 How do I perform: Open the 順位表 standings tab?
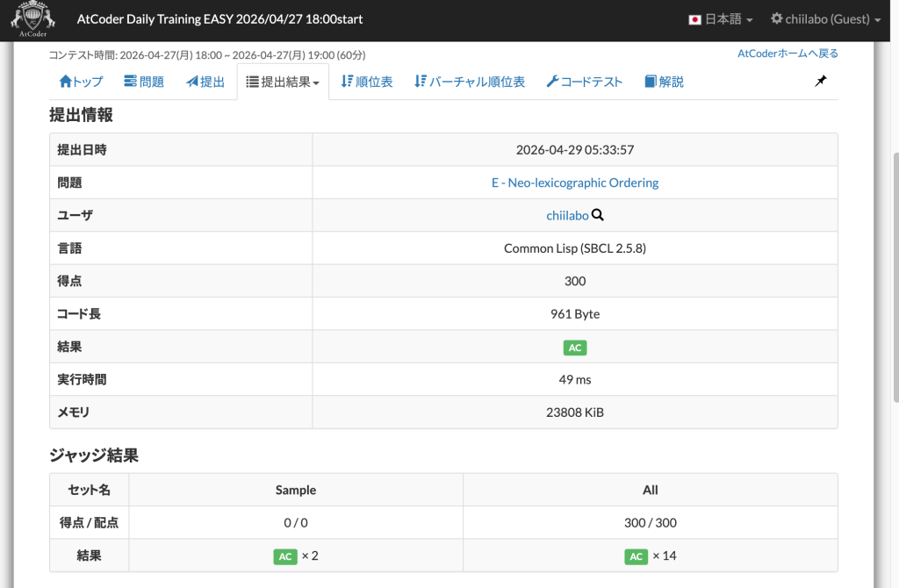point(367,82)
